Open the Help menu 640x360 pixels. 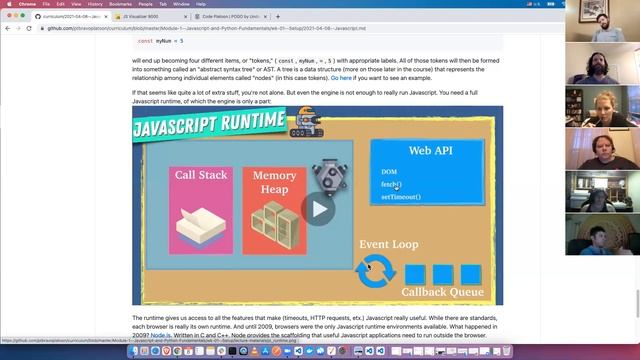tap(201, 4)
